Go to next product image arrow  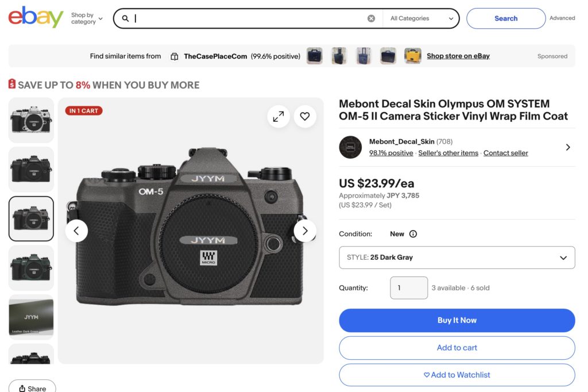click(x=305, y=231)
